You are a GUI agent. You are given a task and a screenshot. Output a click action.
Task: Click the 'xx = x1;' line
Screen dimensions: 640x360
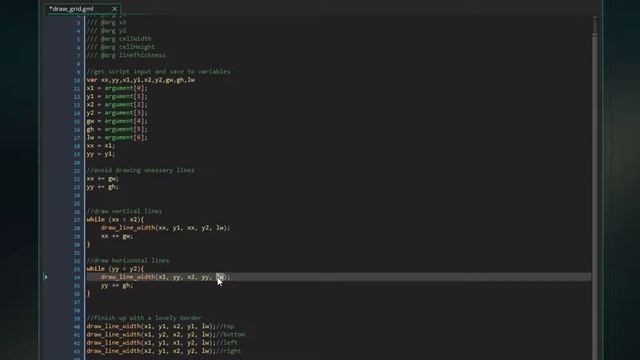coord(101,146)
